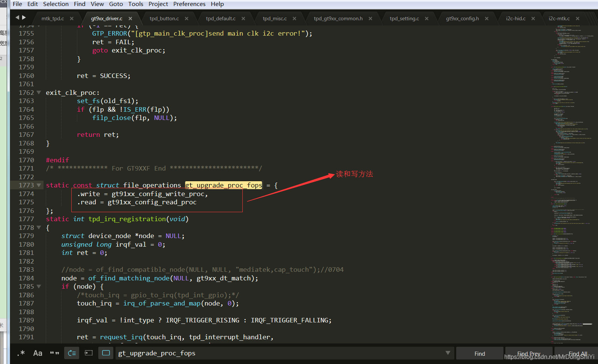Click GTP_ERROR macro on line 1755

[110, 33]
